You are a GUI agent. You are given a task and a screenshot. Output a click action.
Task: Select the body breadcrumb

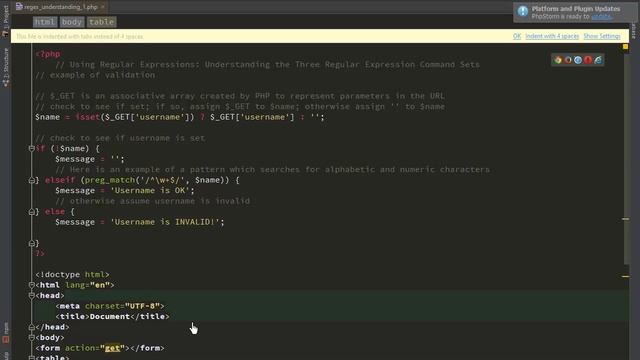[72, 22]
